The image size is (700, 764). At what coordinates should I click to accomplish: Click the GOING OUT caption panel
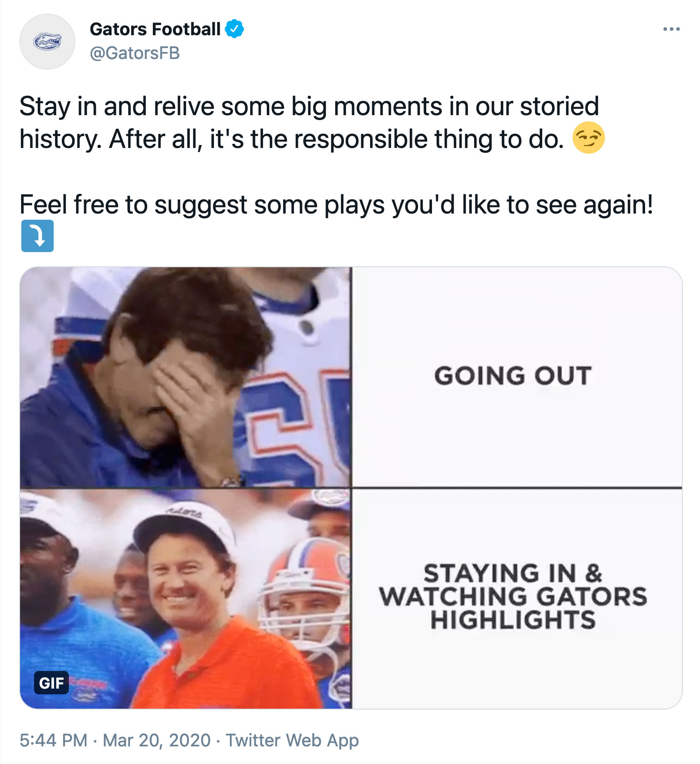(517, 377)
